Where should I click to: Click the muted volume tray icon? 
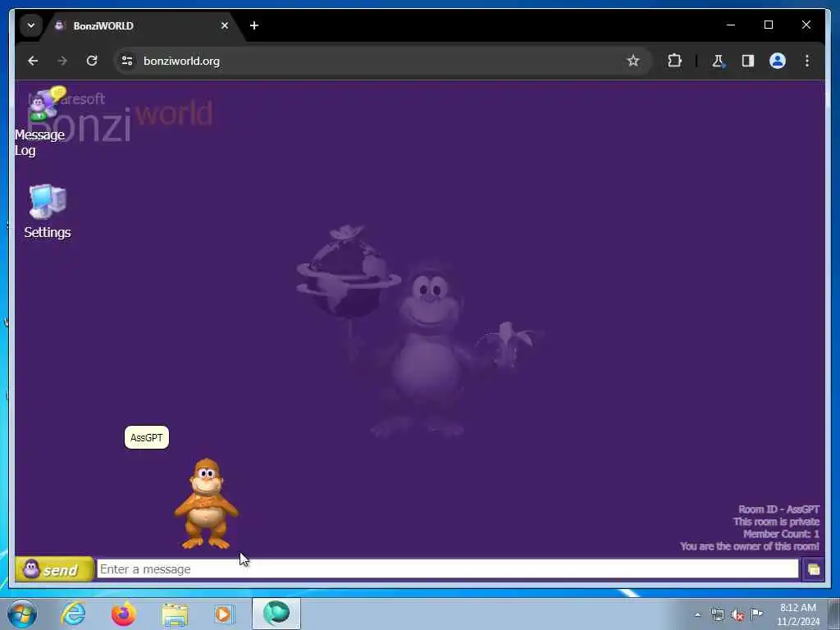[737, 615]
